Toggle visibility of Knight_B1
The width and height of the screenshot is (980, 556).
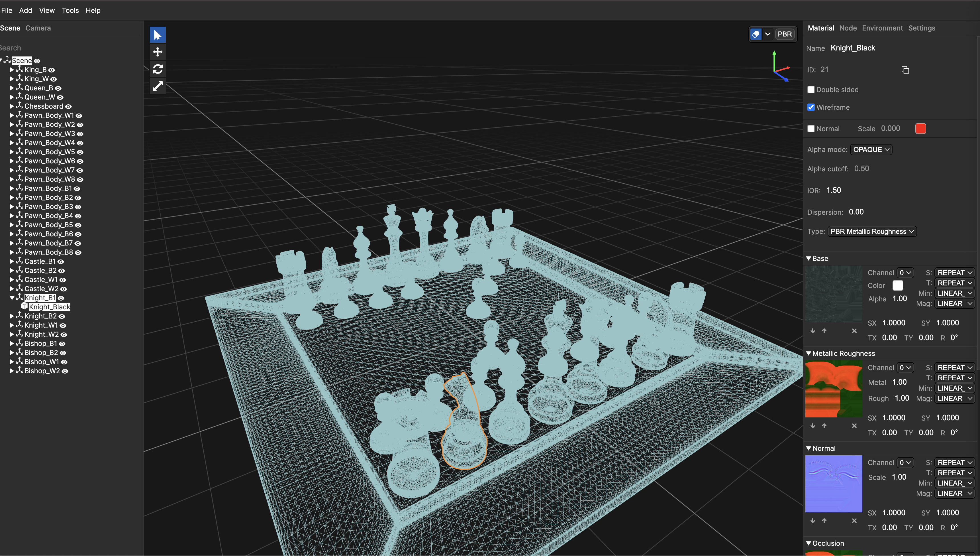[61, 298]
